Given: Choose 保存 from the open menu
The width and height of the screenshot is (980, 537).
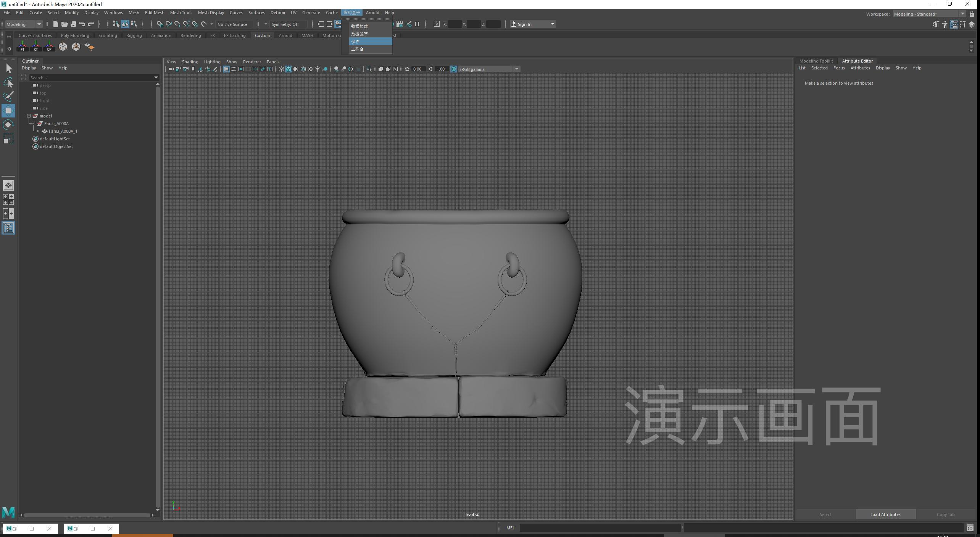Looking at the screenshot, I should (370, 42).
